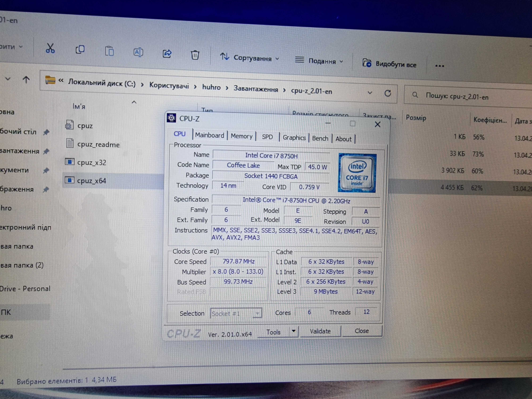Expand the address bar history dropdown chevron
532x399 pixels.
pyautogui.click(x=370, y=93)
